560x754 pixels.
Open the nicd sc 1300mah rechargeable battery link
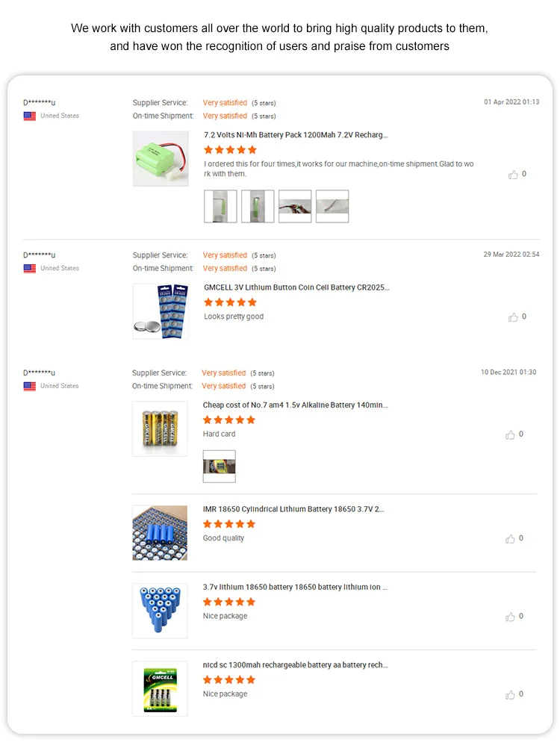pos(295,665)
